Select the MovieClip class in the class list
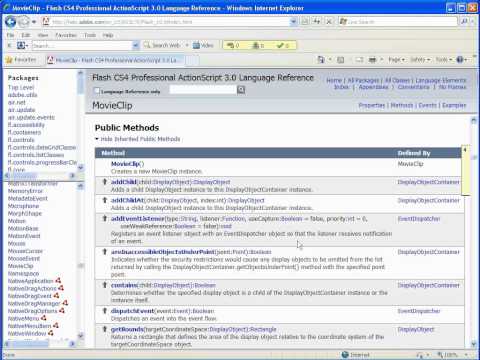 [x=20, y=266]
